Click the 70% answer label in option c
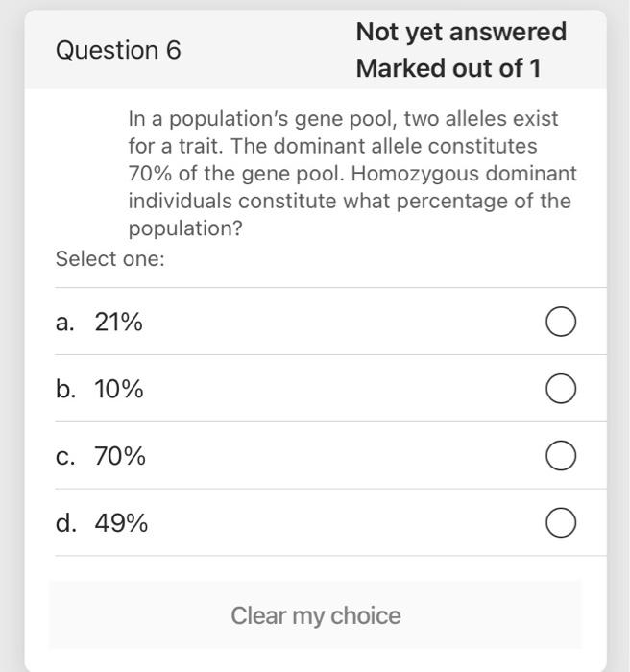630x672 pixels. click(x=120, y=456)
